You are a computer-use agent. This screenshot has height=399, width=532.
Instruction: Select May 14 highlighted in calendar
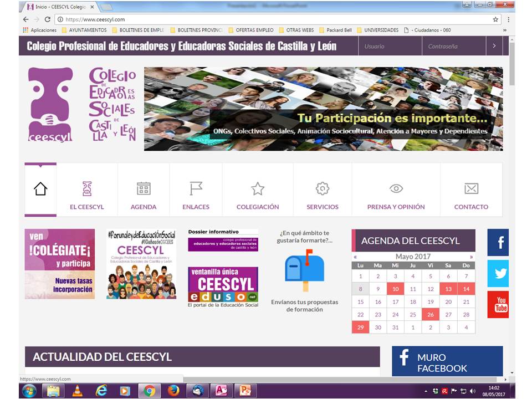[466, 289]
